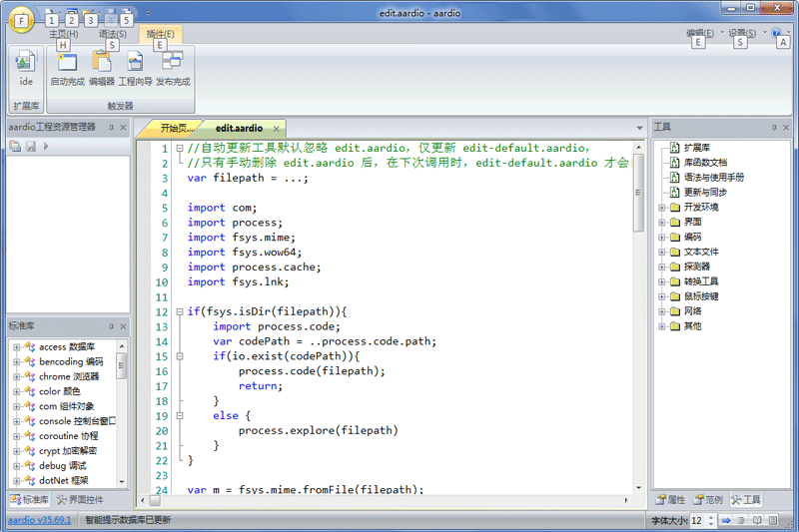The width and height of the screenshot is (799, 532).
Task: Open 库函数文档 document in tools panel
Action: coord(704,162)
